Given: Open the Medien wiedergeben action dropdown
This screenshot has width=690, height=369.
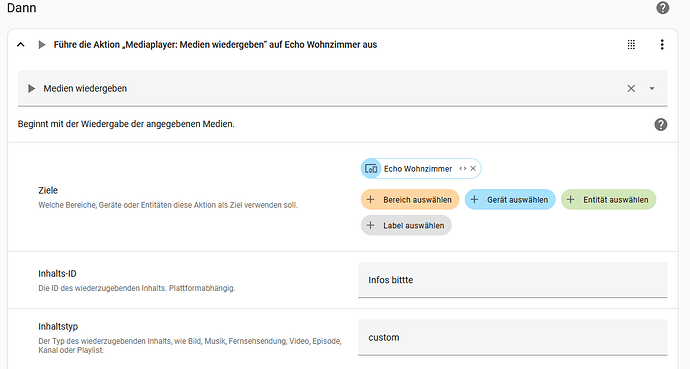Looking at the screenshot, I should [x=652, y=88].
